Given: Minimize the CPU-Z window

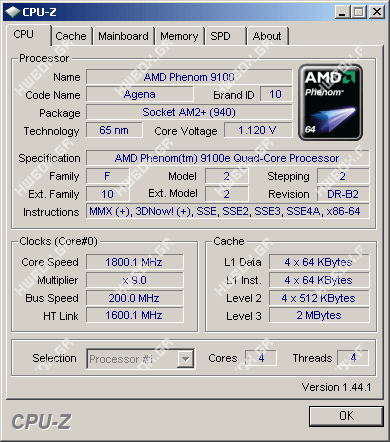Looking at the screenshot, I should [342, 12].
